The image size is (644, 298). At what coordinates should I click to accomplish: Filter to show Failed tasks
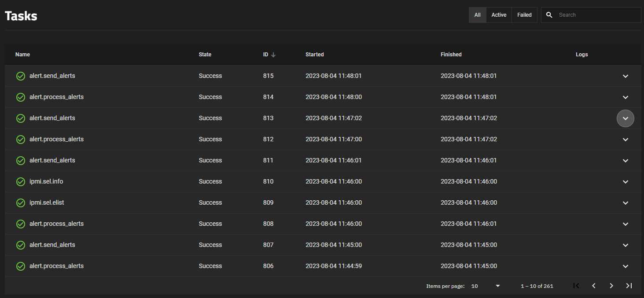(x=524, y=15)
